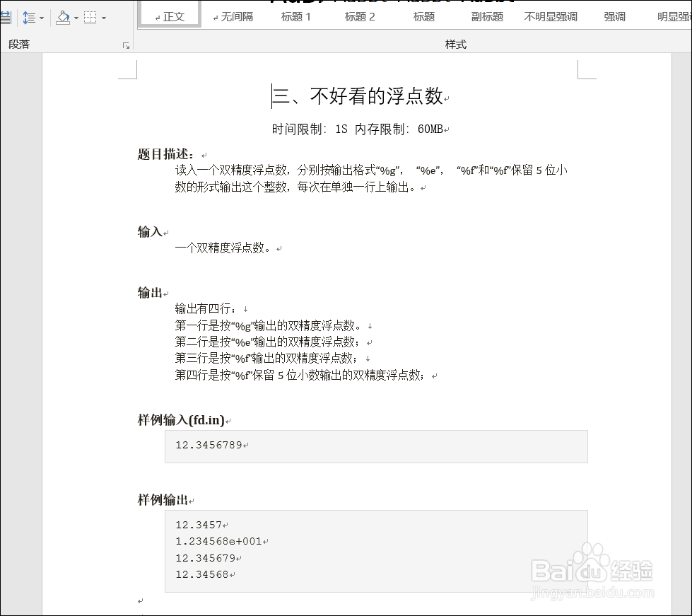Click the line starting 第四行是按

click(300, 376)
